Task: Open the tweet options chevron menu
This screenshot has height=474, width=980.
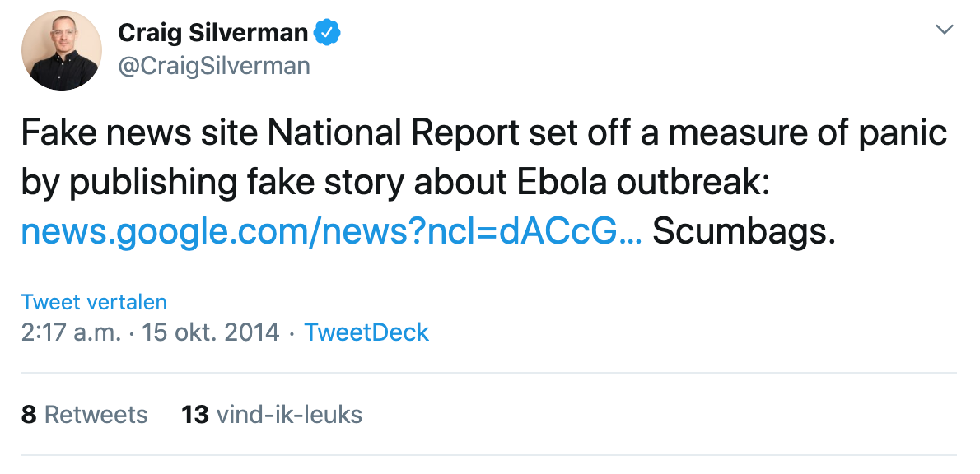Action: click(x=945, y=30)
